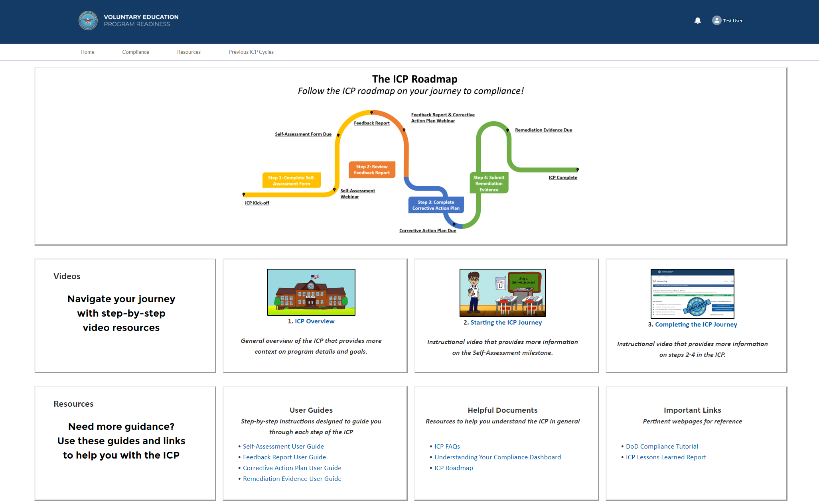Open the Compliance menu

click(136, 52)
